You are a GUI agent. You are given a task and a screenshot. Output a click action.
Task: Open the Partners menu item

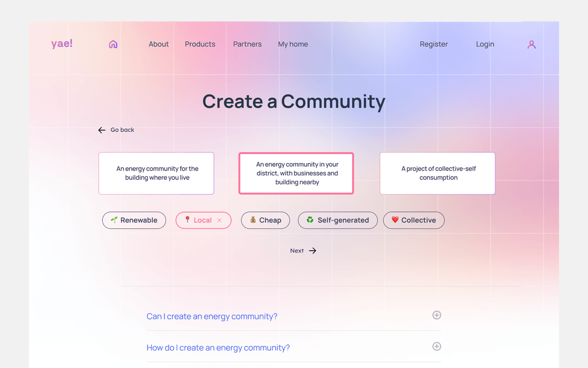[247, 44]
